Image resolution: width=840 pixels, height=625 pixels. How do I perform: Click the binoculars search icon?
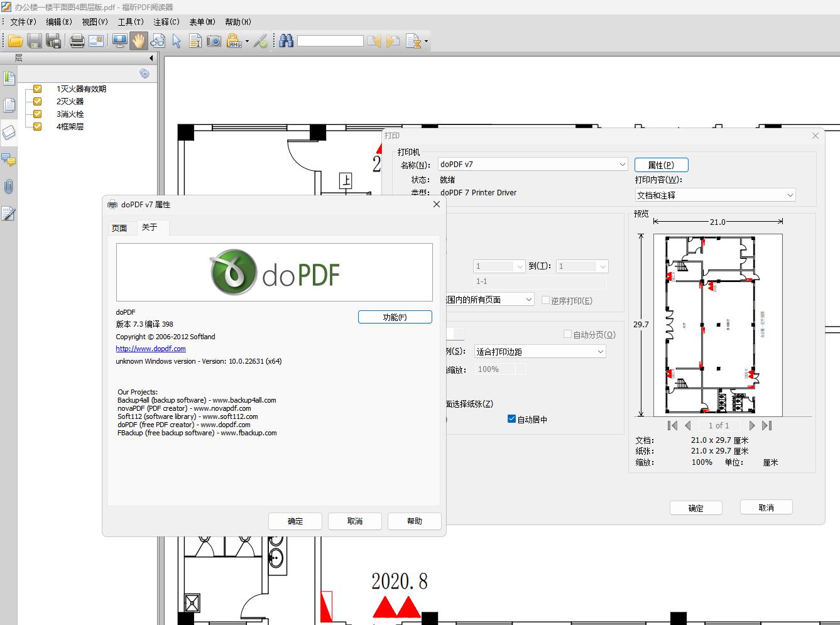pyautogui.click(x=286, y=41)
